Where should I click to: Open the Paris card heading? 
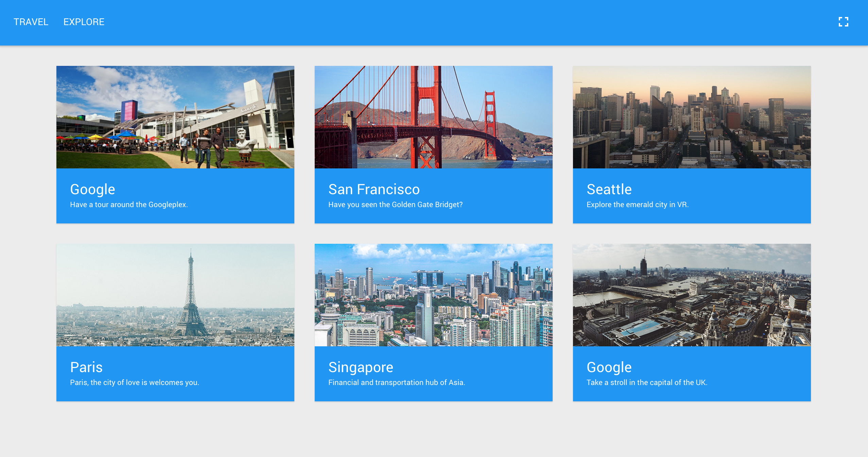(86, 367)
